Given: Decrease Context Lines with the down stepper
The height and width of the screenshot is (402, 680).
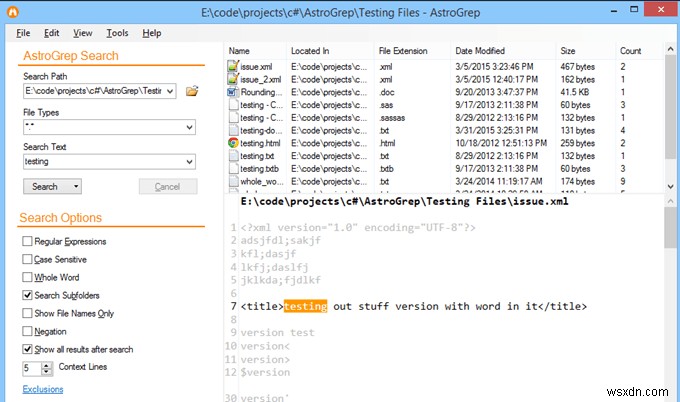Looking at the screenshot, I should pyautogui.click(x=46, y=372).
